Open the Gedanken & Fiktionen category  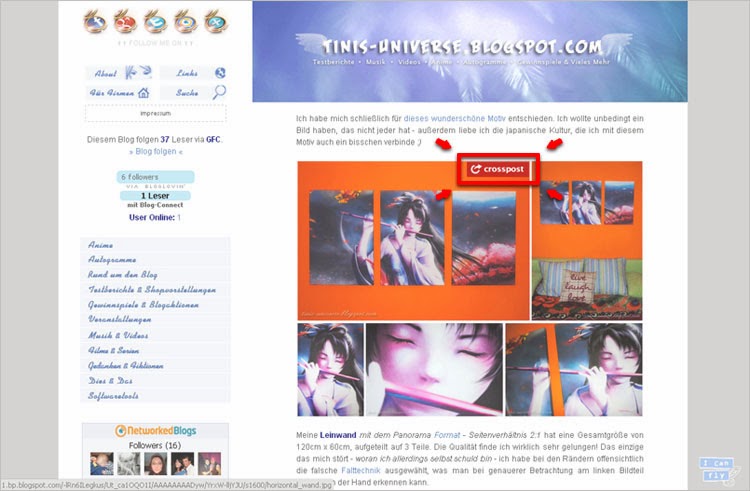pos(155,366)
